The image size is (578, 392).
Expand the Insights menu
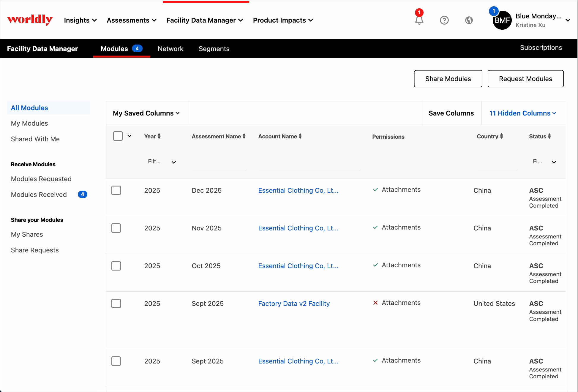pyautogui.click(x=80, y=20)
